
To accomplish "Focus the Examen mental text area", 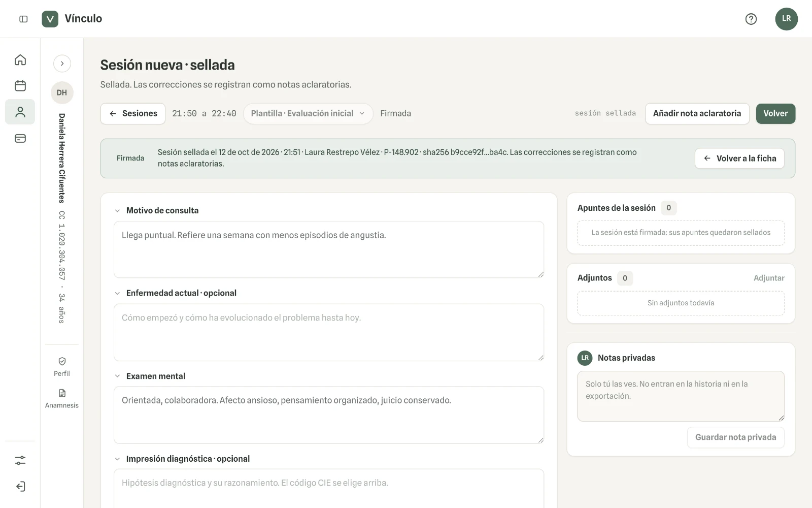I will (x=329, y=415).
